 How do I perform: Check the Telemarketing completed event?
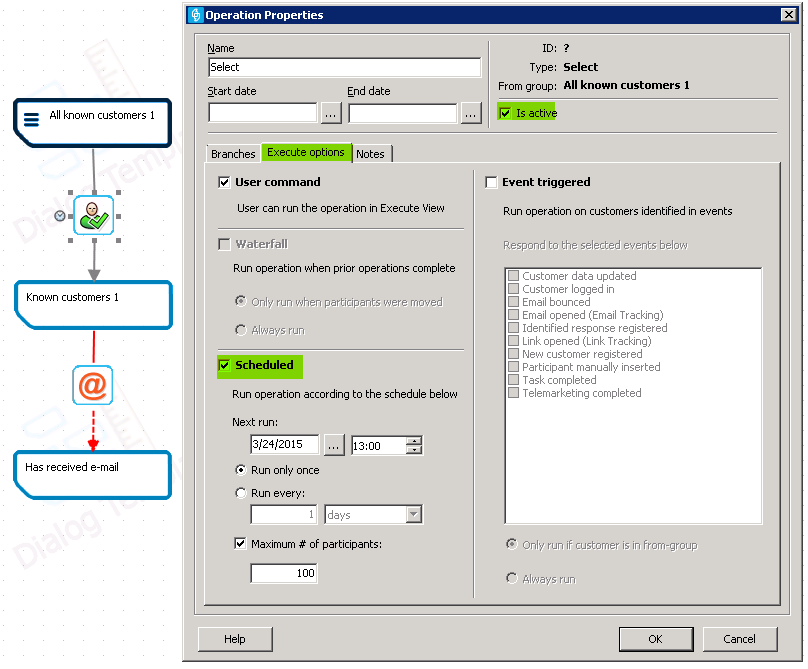[513, 393]
